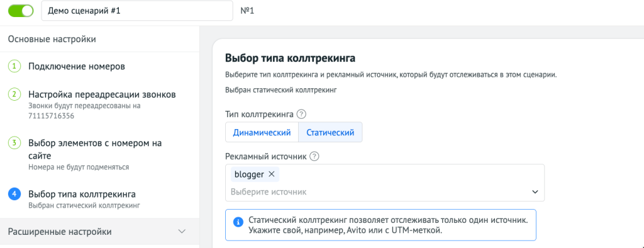Click the chevron next to 'Расширенные настройки'
The height and width of the screenshot is (248, 644).
tap(182, 232)
